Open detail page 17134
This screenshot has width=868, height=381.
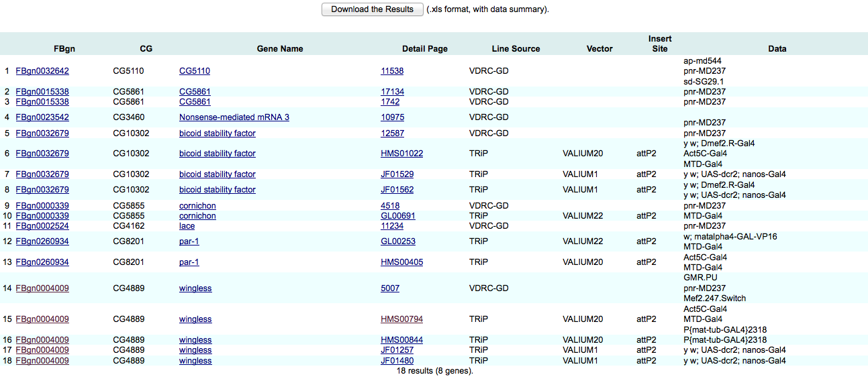pos(392,92)
